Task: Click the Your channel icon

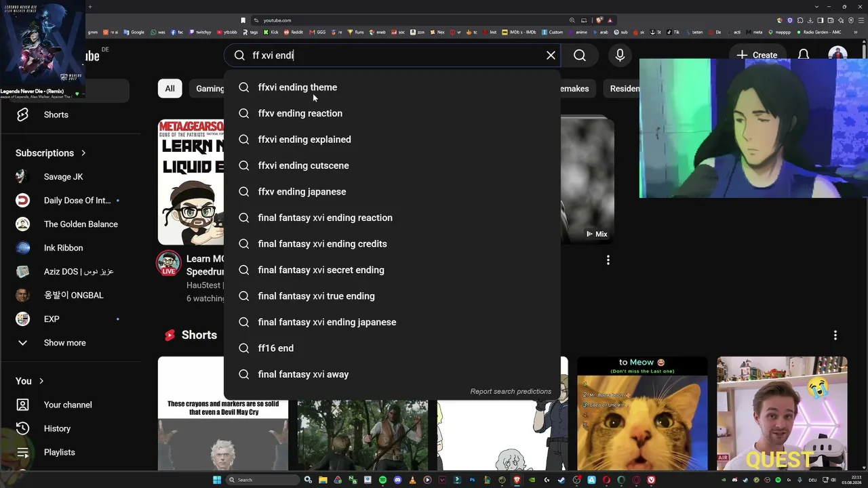Action: (x=22, y=405)
